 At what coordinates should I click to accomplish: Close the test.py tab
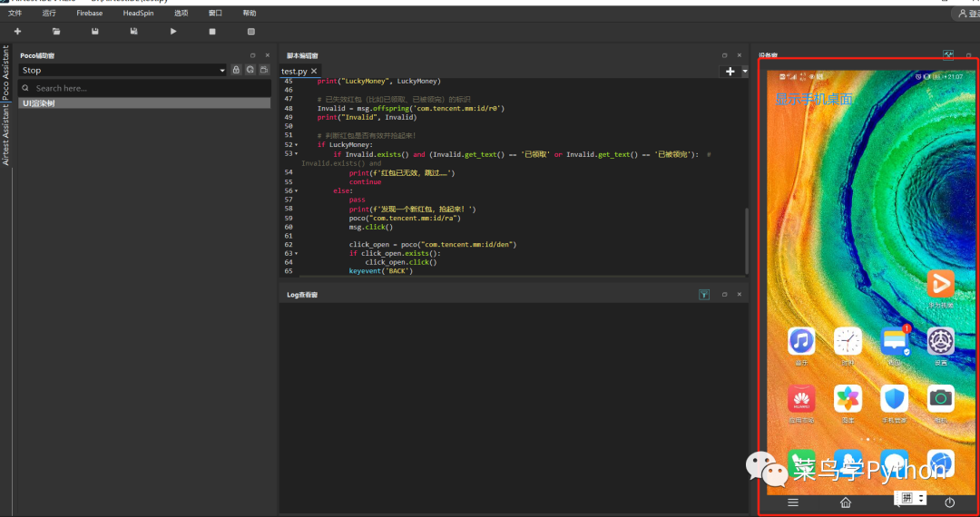click(314, 71)
